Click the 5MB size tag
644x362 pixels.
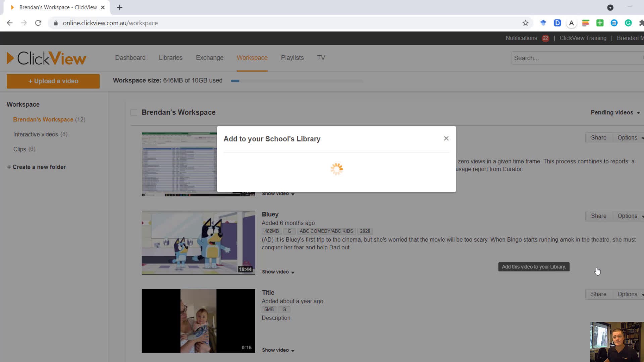tap(269, 310)
